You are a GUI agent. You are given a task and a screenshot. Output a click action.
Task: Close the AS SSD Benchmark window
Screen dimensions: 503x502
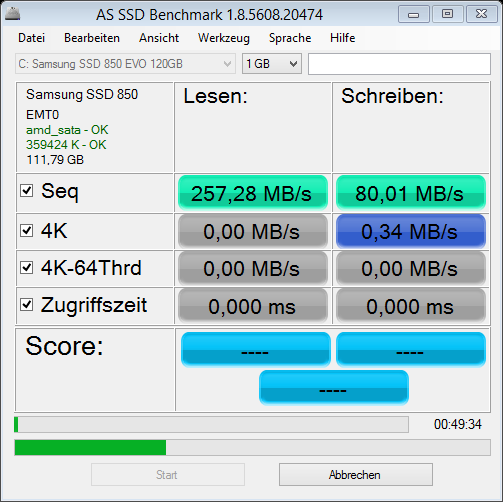coord(482,14)
